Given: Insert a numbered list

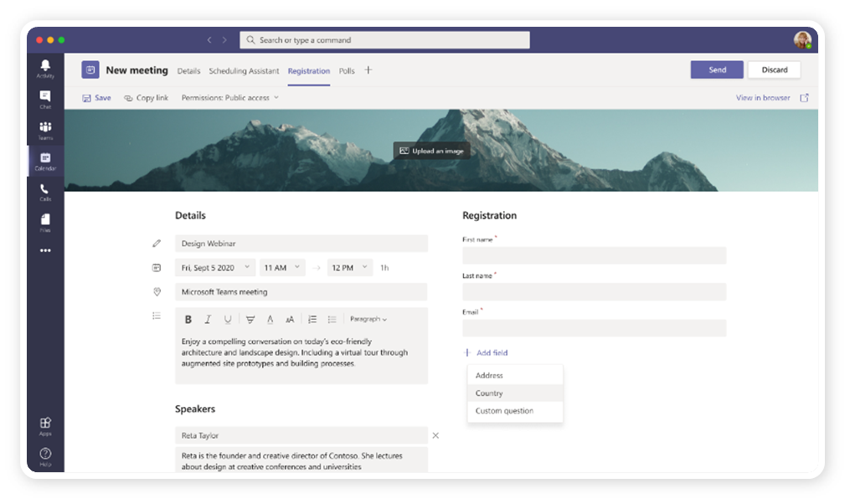Looking at the screenshot, I should (x=312, y=320).
